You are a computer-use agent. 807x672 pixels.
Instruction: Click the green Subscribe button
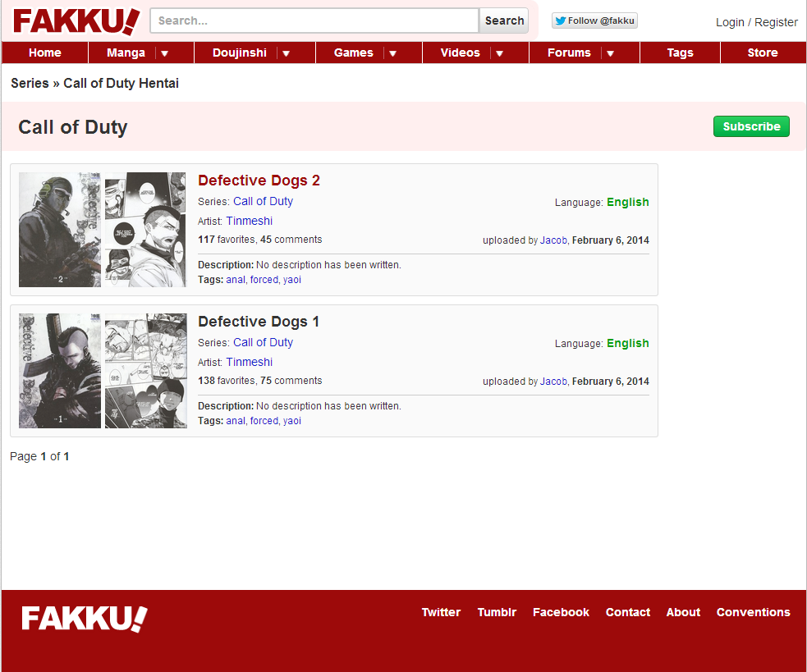[751, 126]
